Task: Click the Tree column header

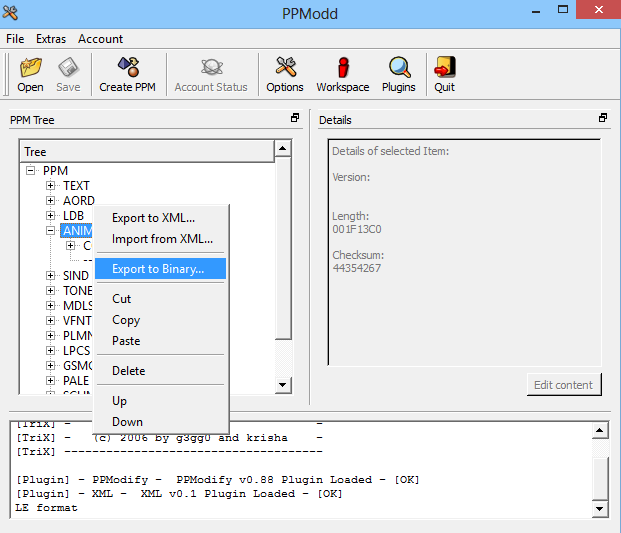Action: [x=147, y=152]
